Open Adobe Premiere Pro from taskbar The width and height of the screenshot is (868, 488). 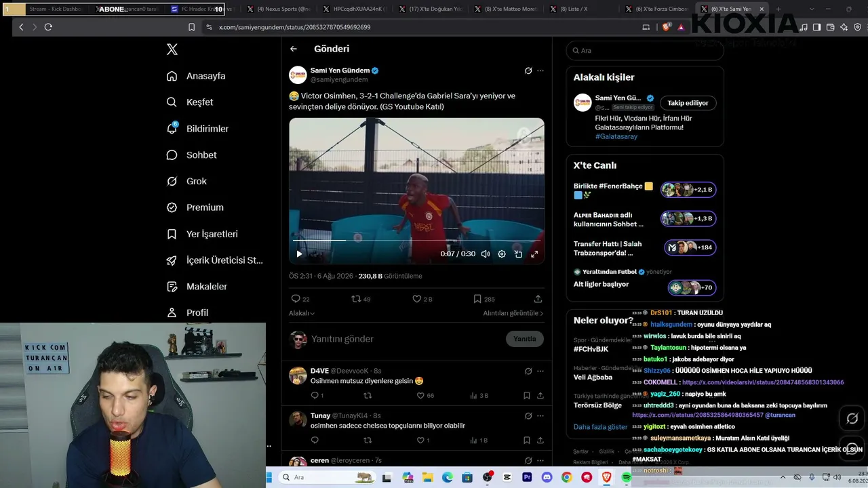tap(527, 477)
